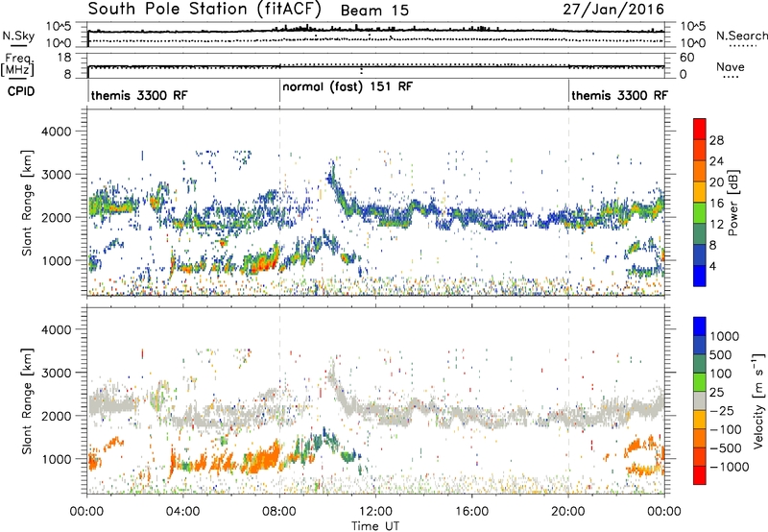Image resolution: width=768 pixels, height=532 pixels.
Task: Click the "04:00" time axis label
Action: (x=182, y=512)
